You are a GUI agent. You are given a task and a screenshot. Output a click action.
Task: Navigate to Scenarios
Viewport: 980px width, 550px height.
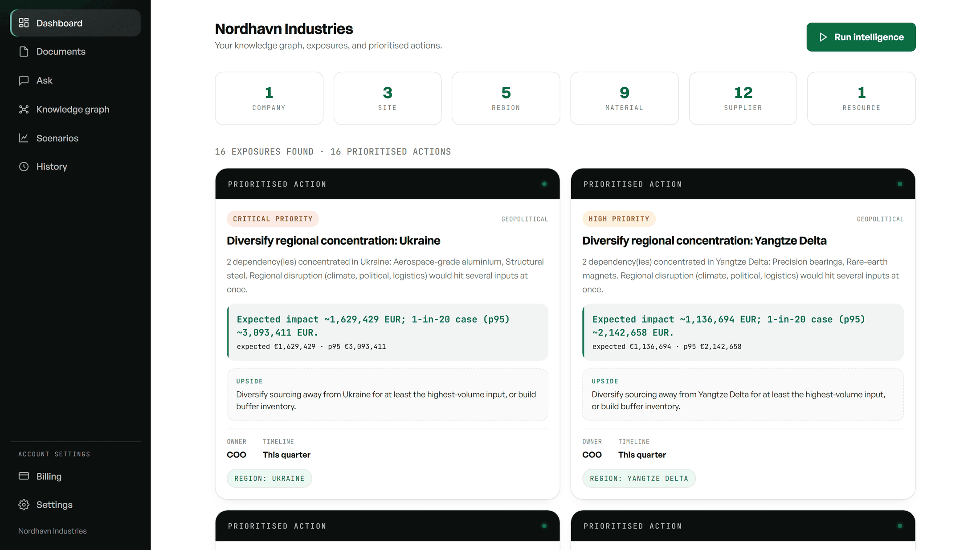(75, 138)
